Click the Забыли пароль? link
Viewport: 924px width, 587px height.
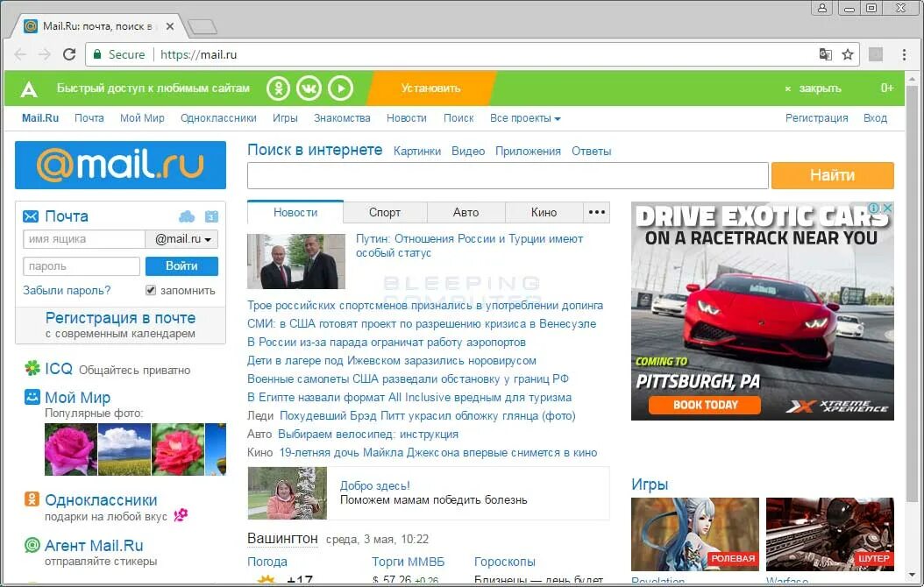pyautogui.click(x=67, y=290)
